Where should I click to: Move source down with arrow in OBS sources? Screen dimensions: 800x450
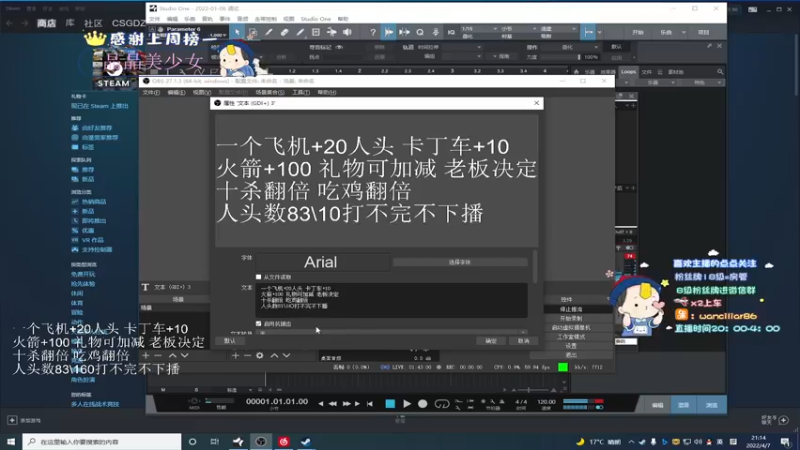287,355
